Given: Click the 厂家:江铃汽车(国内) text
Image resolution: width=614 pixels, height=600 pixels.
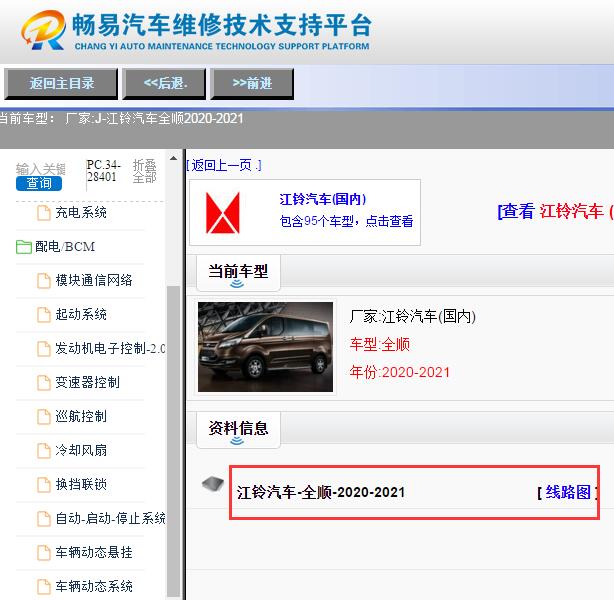Looking at the screenshot, I should [x=412, y=316].
